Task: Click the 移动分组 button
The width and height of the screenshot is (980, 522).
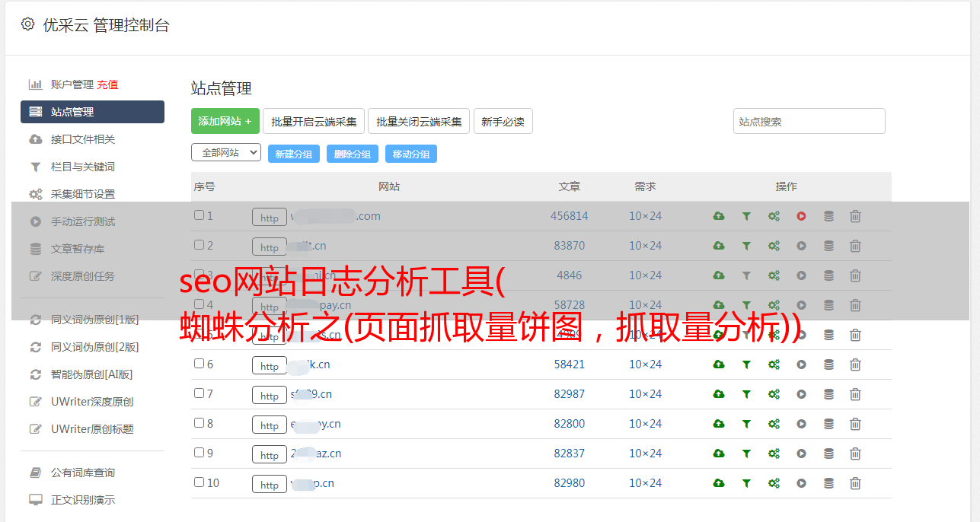Action: tap(411, 154)
